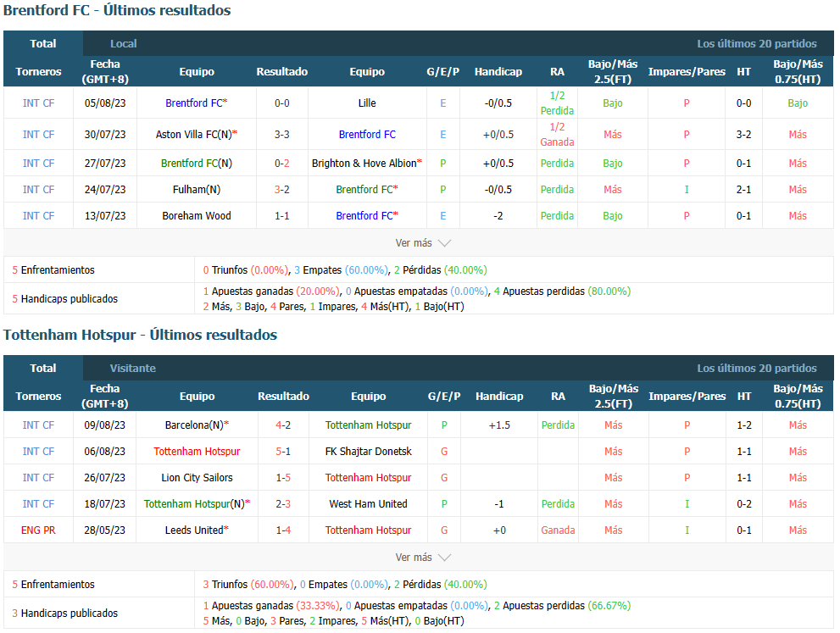Image resolution: width=840 pixels, height=633 pixels.
Task: Open INT CF tournament link dated 18/07/23
Action: 38,504
